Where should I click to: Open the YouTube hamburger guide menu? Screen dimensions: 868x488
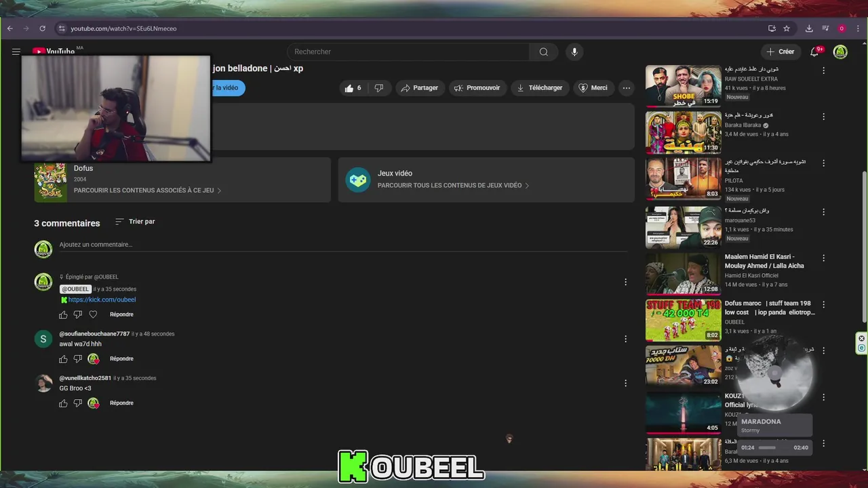tap(16, 52)
